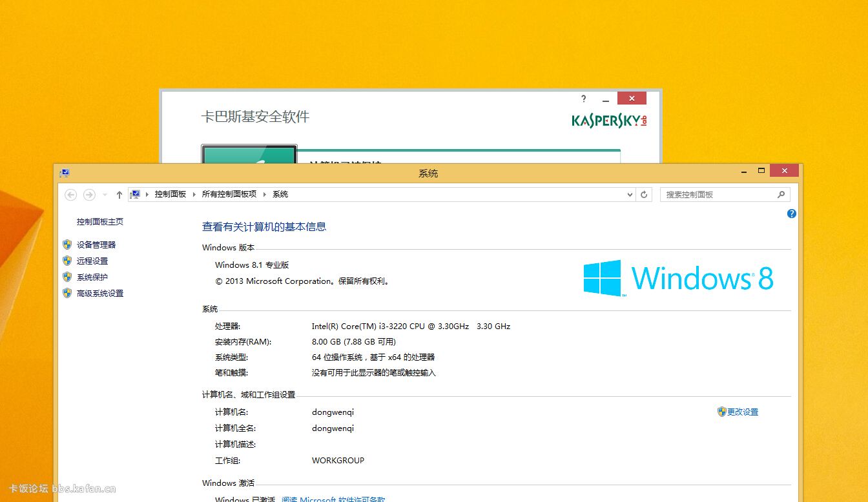The width and height of the screenshot is (868, 502).
Task: Click the Forward navigation arrow
Action: pyautogui.click(x=90, y=194)
